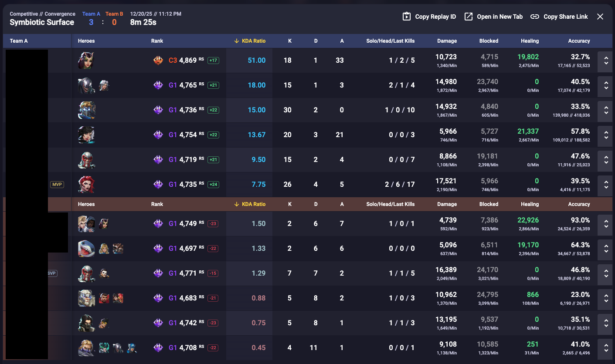
Task: Click the +17 rank score change badge
Action: pyautogui.click(x=214, y=61)
